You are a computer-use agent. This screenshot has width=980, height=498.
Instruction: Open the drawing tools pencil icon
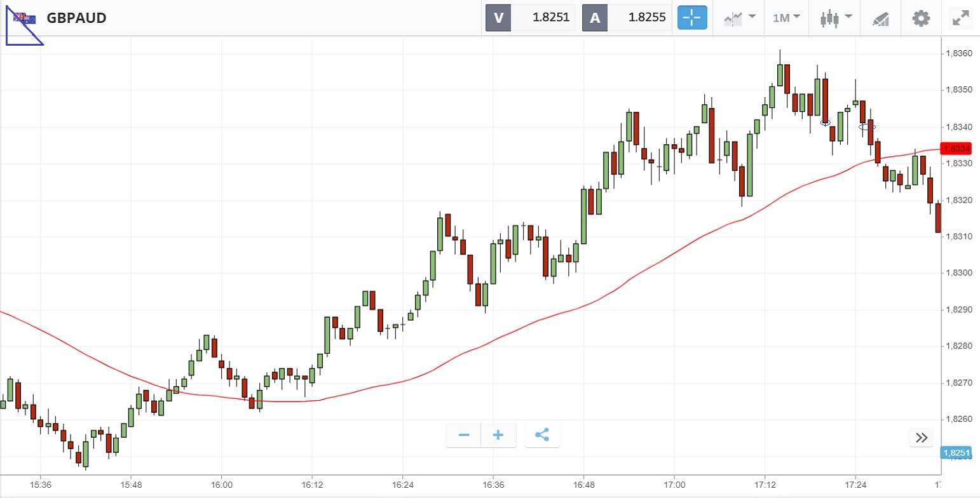881,18
